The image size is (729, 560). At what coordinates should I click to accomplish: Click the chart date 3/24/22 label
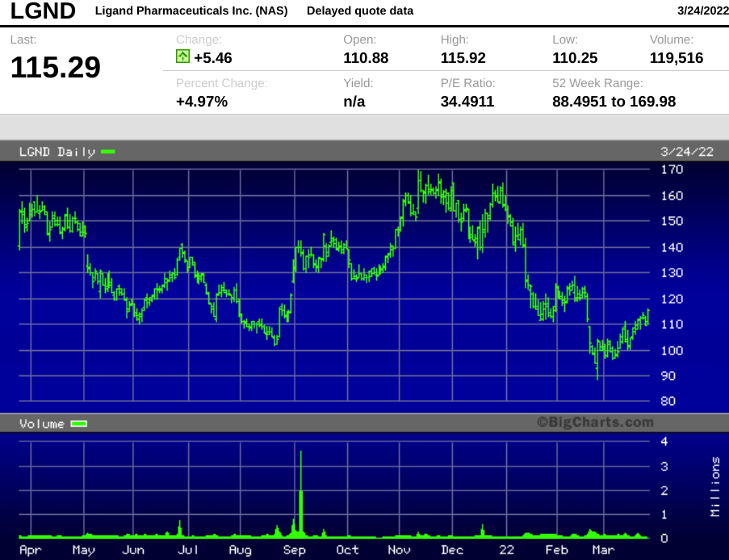687,152
